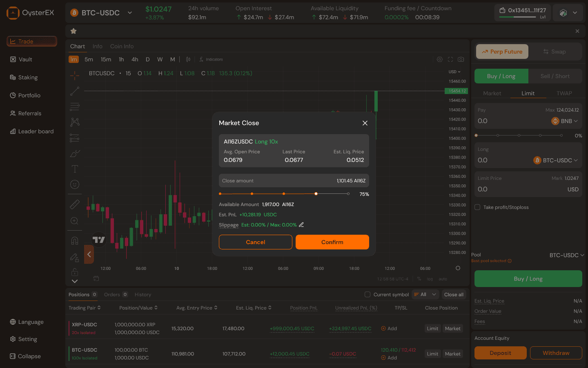Enable Take profit/Stoploss checkbox
588x368 pixels.
(477, 207)
